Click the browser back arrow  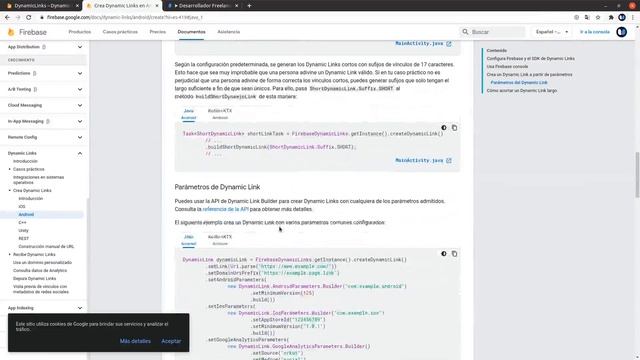7,17
